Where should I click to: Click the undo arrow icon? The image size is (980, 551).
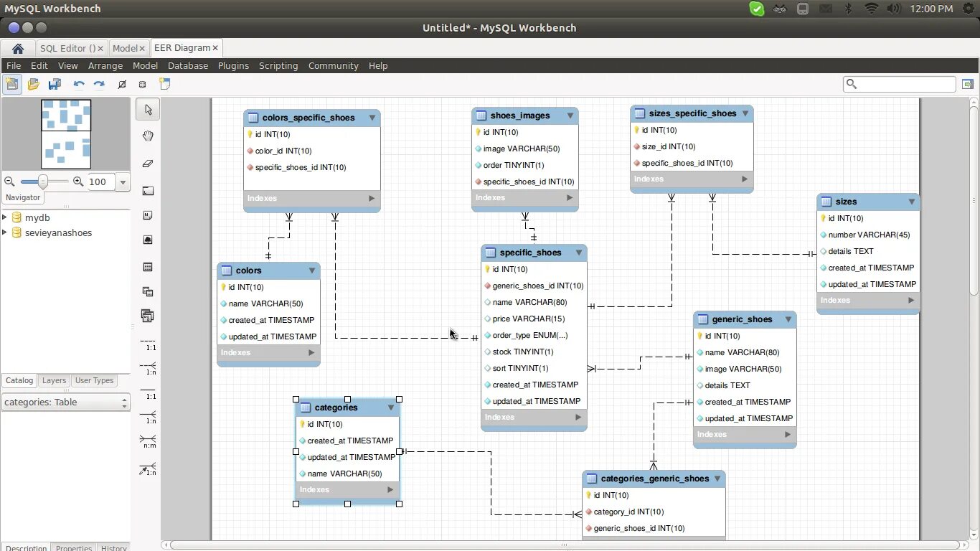pos(79,84)
